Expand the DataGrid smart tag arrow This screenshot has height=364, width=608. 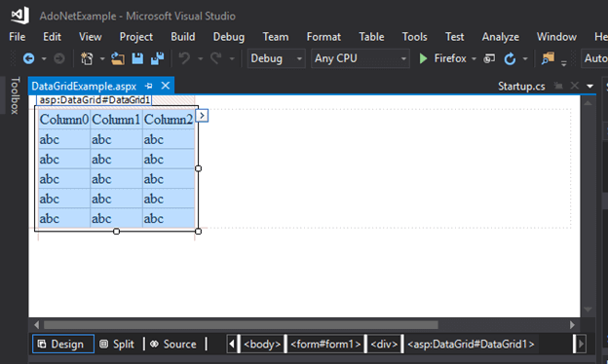click(202, 116)
